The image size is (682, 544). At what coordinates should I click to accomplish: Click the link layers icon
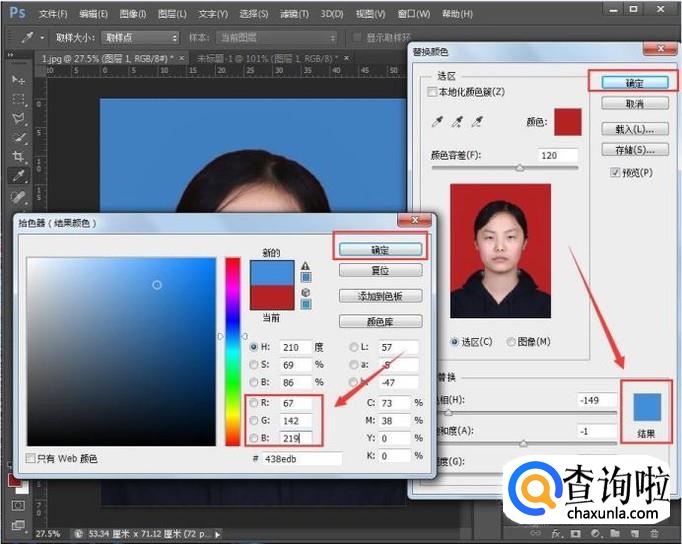[535, 533]
